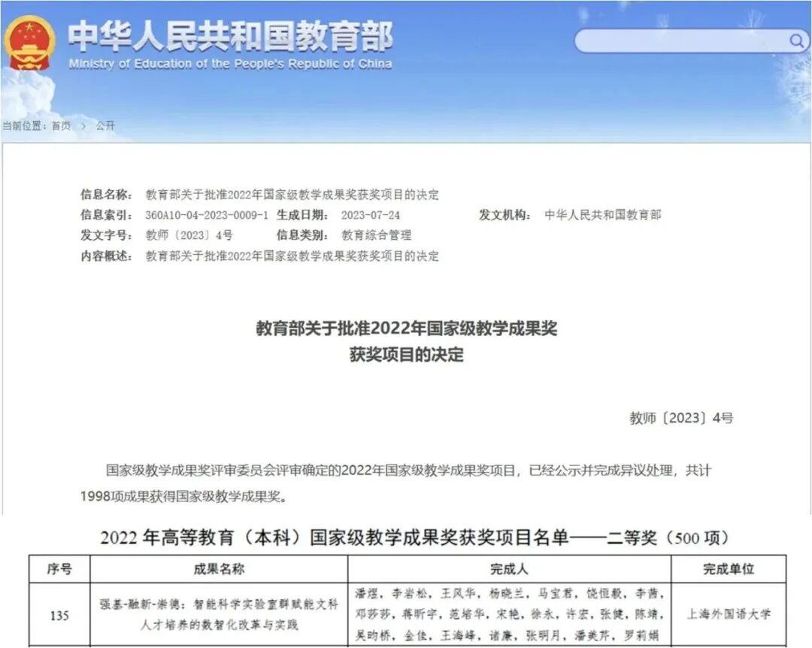This screenshot has width=812, height=648.
Task: Open the 首页 breadcrumb link
Action: (61, 126)
